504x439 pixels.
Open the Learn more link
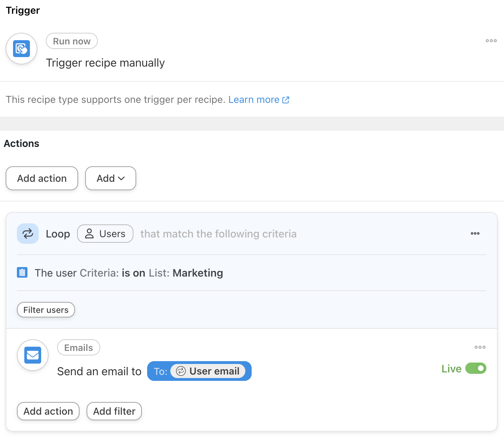(254, 100)
